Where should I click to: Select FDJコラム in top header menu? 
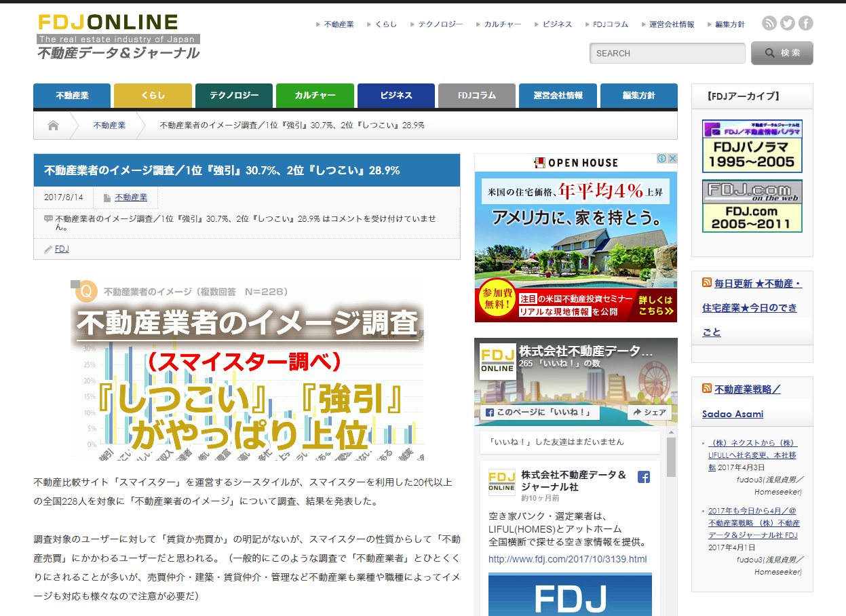point(611,24)
